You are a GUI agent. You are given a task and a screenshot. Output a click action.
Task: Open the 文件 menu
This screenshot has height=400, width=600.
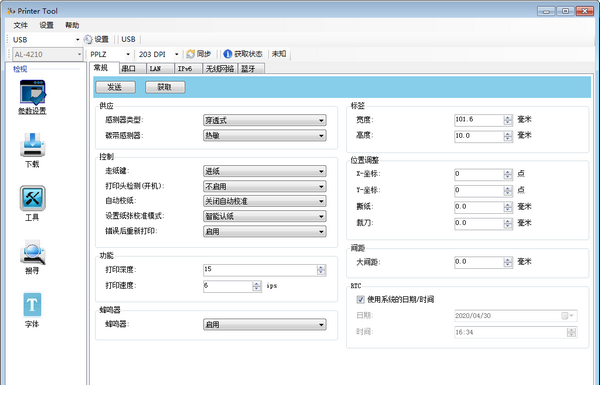(x=21, y=25)
